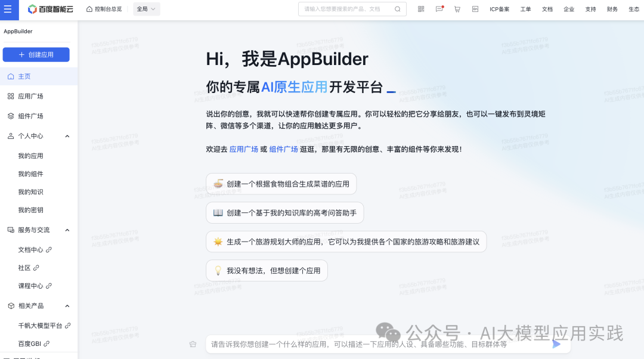644x359 pixels.
Task: Click the blue send arrow icon
Action: click(556, 344)
